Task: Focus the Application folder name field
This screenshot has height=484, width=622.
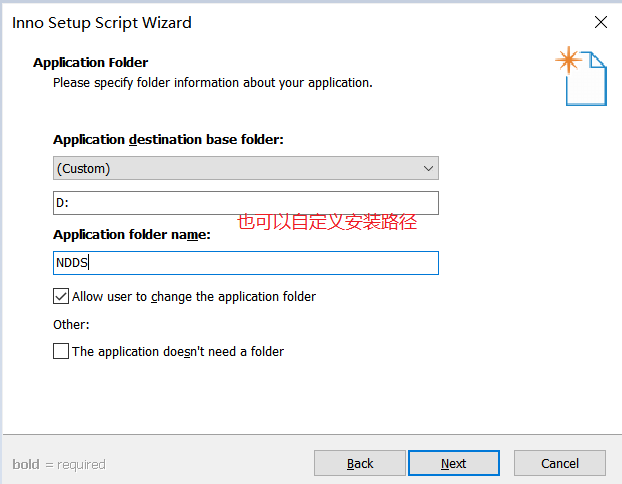Action: click(246, 263)
